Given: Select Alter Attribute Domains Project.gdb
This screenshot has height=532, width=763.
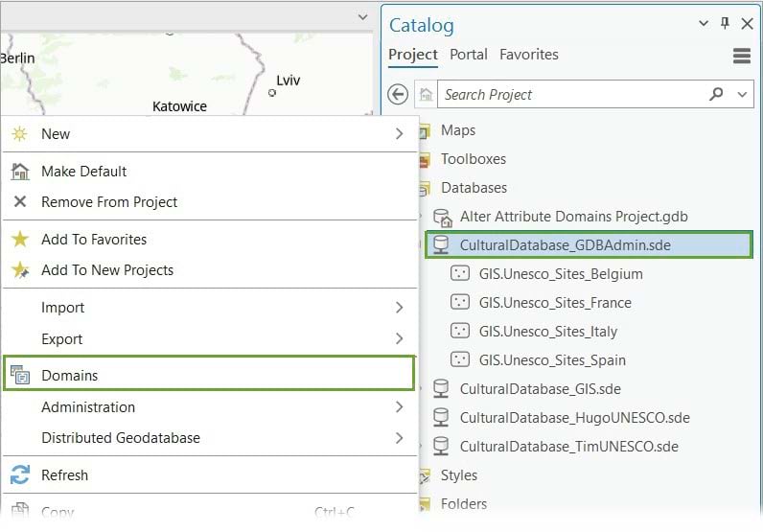Looking at the screenshot, I should coord(574,217).
